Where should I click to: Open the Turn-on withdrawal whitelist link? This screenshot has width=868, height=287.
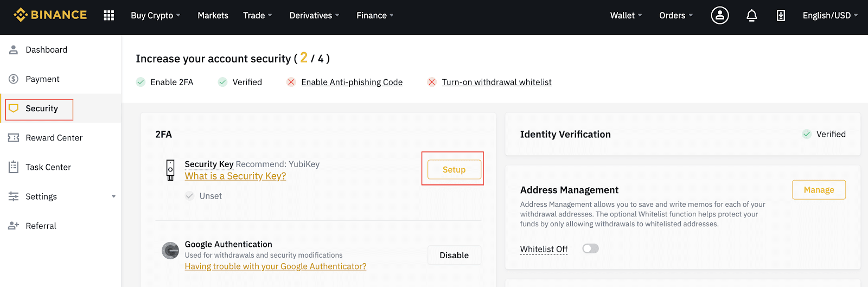click(x=496, y=82)
